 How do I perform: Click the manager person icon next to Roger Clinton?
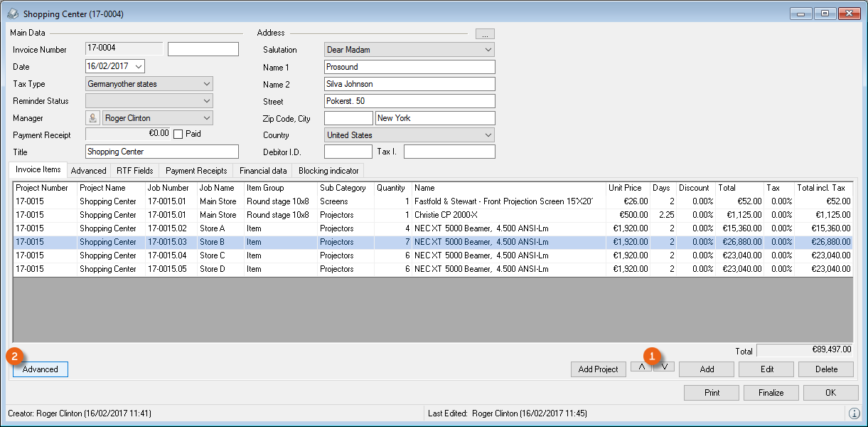[92, 118]
